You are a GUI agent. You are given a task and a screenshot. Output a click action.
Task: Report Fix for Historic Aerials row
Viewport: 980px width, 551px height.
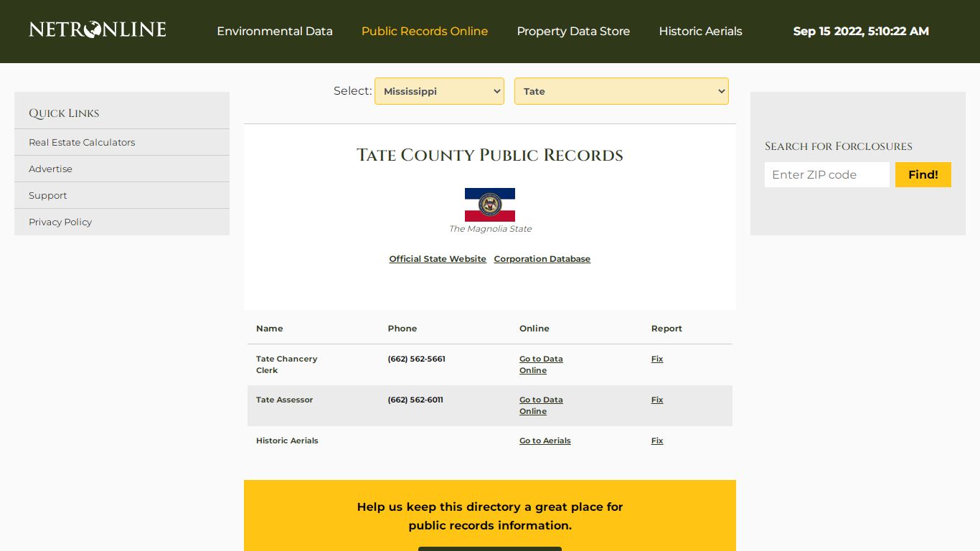657,441
